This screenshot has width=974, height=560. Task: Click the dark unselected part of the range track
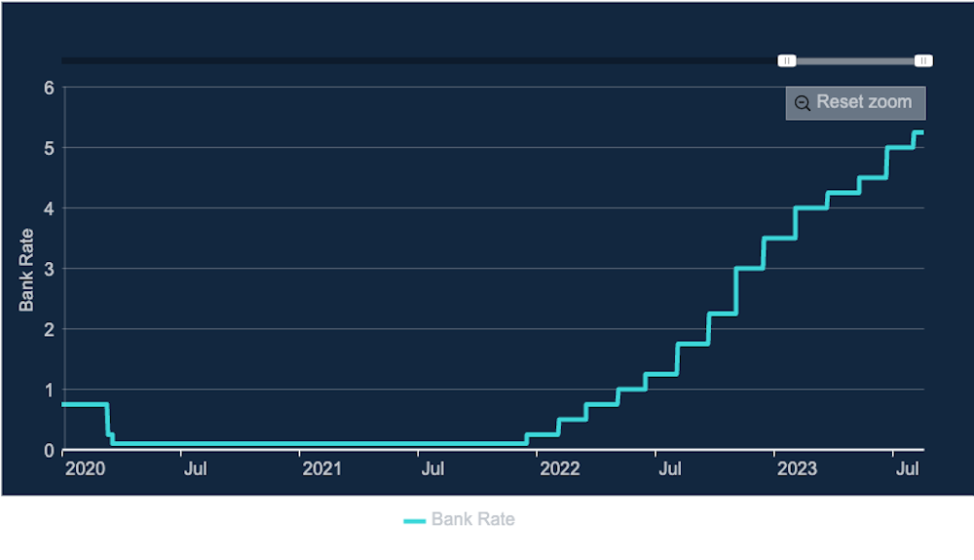pos(419,61)
